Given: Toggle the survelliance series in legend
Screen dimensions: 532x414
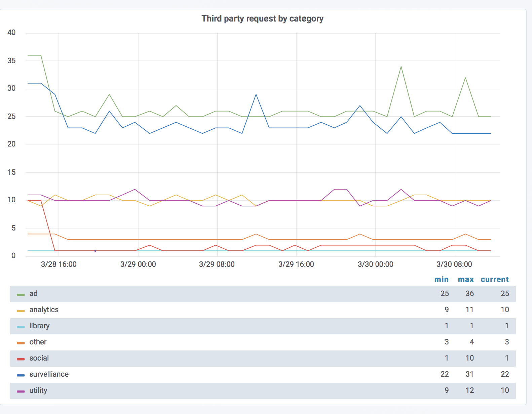Looking at the screenshot, I should (x=49, y=374).
